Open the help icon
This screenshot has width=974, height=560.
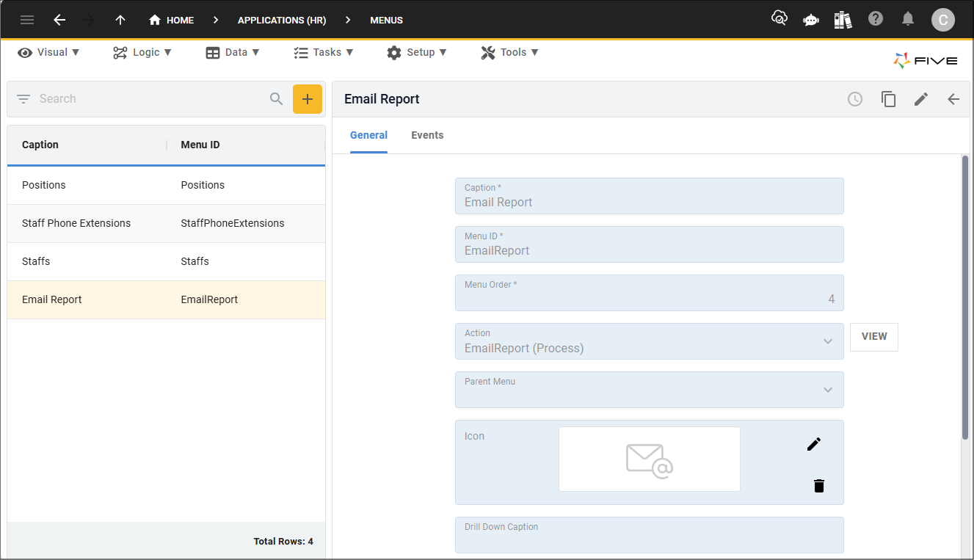point(876,20)
